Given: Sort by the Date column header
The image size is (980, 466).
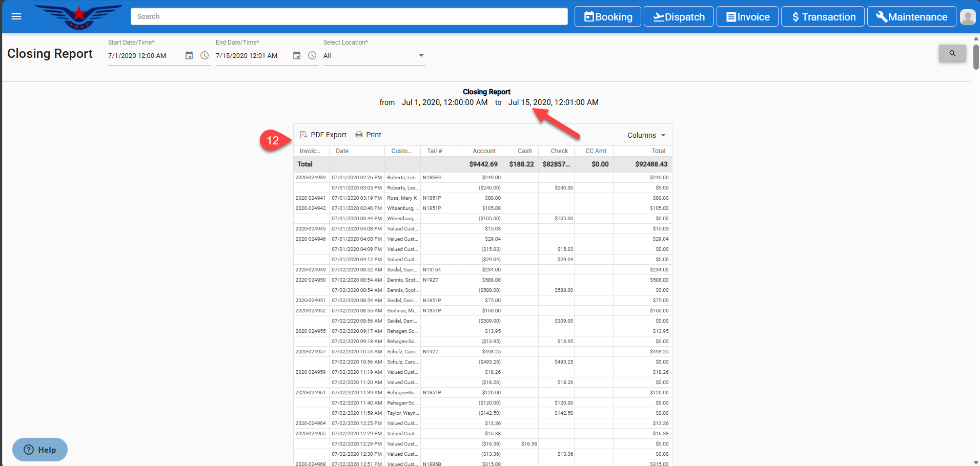Looking at the screenshot, I should click(x=342, y=151).
